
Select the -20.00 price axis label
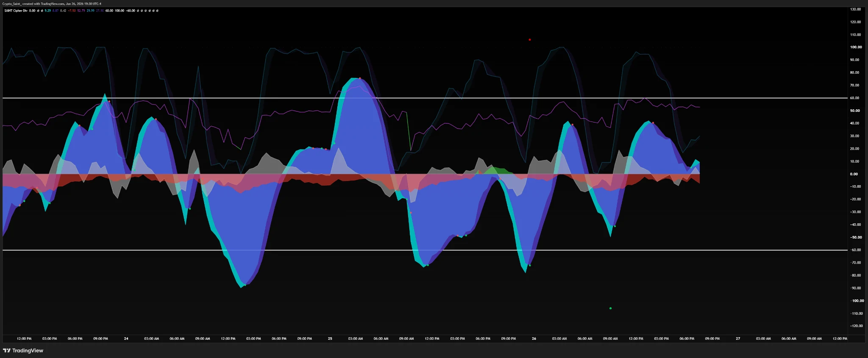click(x=855, y=199)
